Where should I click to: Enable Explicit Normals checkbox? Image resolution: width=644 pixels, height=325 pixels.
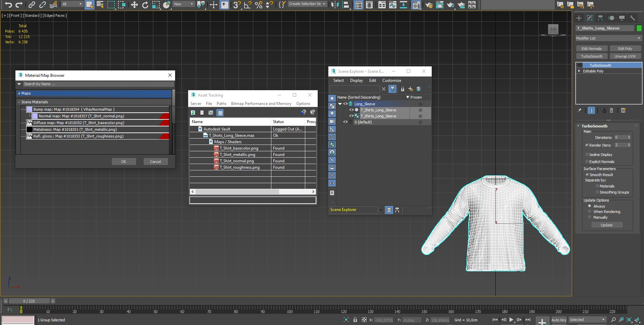(x=587, y=162)
